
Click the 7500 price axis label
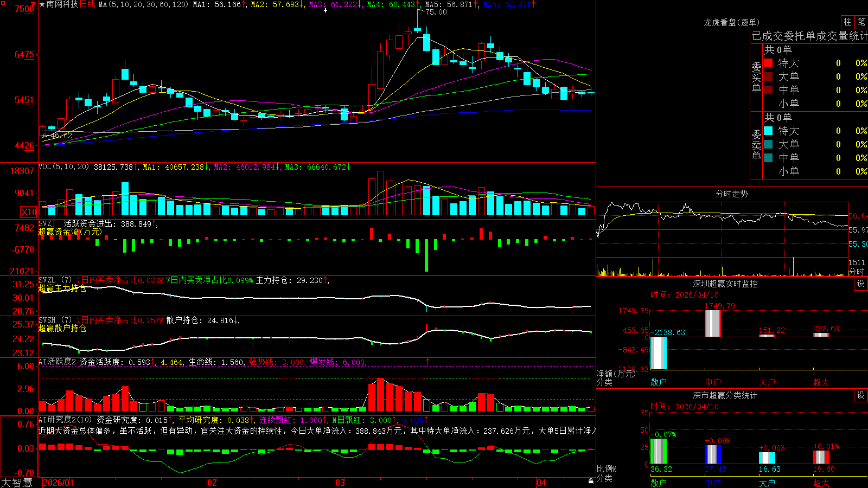tap(24, 9)
